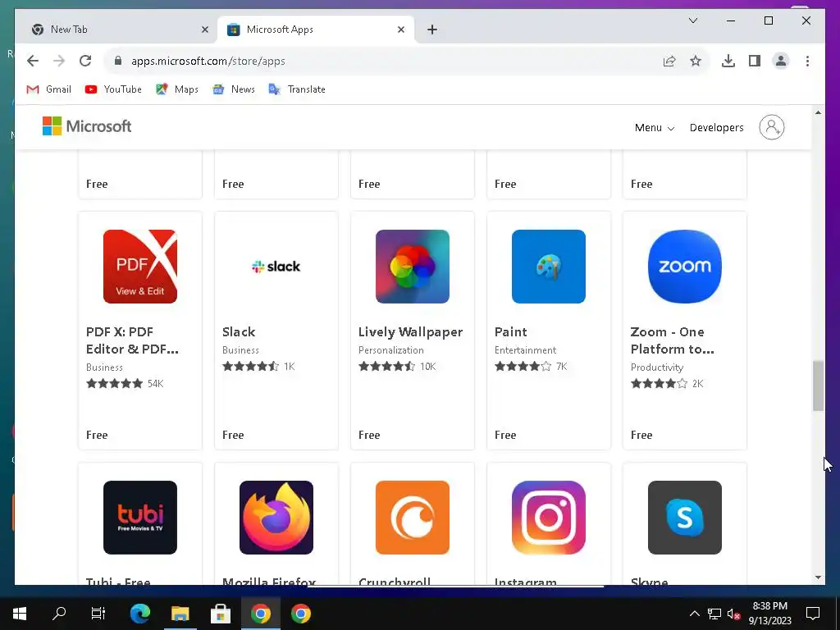840x630 pixels.
Task: Select the Microsoft Apps tab
Action: pyautogui.click(x=316, y=30)
